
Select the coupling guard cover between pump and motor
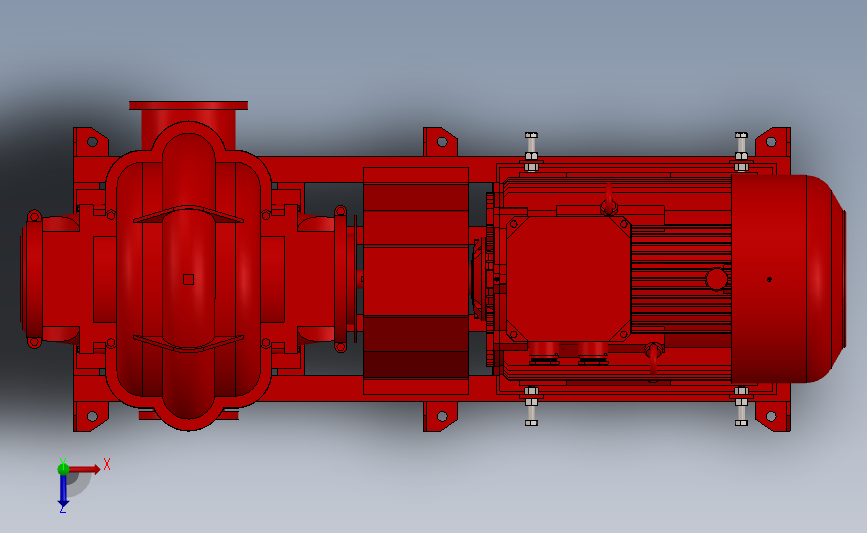(416, 281)
